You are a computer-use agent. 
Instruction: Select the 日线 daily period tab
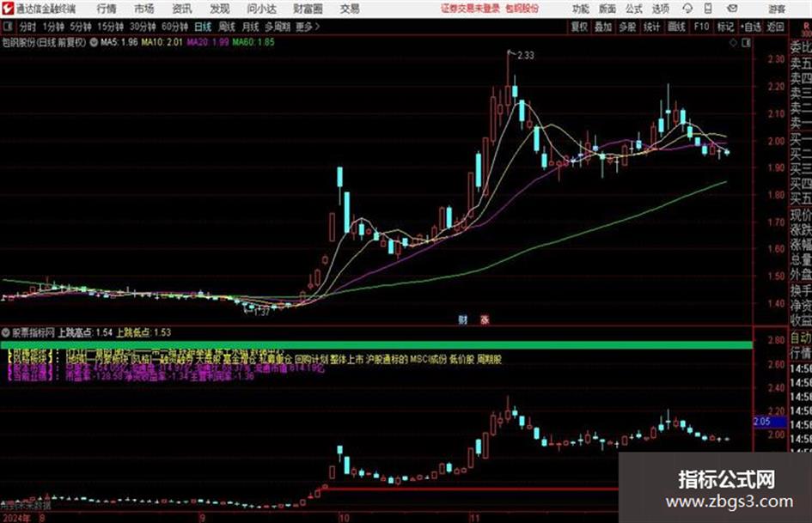203,27
